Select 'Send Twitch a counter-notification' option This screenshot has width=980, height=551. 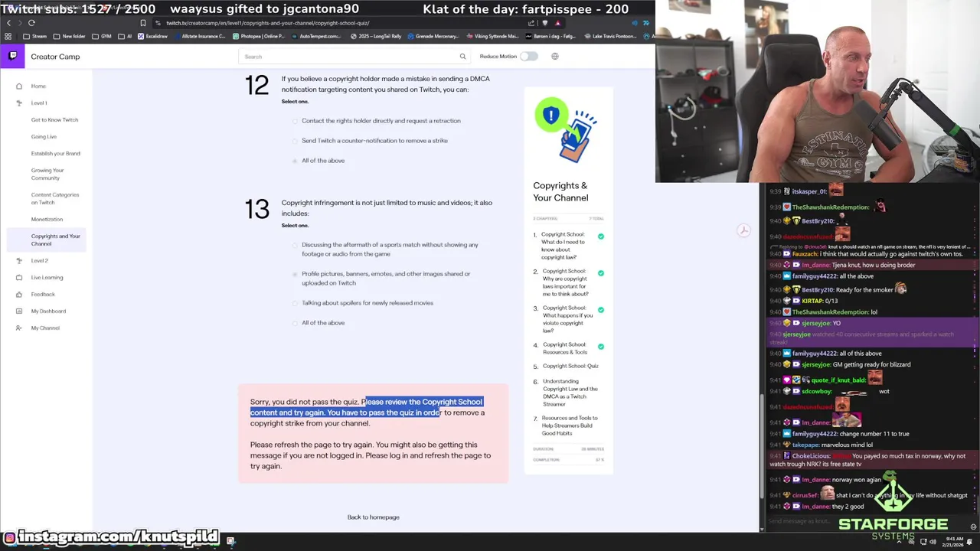(x=295, y=141)
